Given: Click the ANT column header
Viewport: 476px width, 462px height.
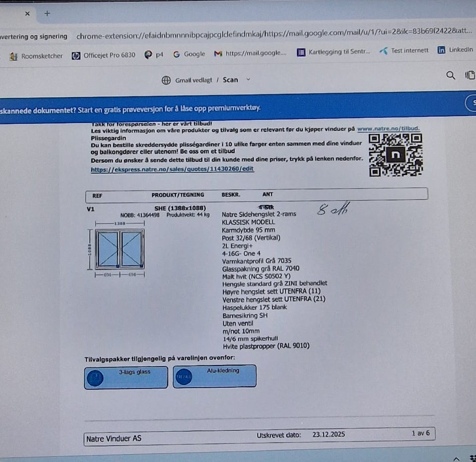Looking at the screenshot, I should 267,195.
